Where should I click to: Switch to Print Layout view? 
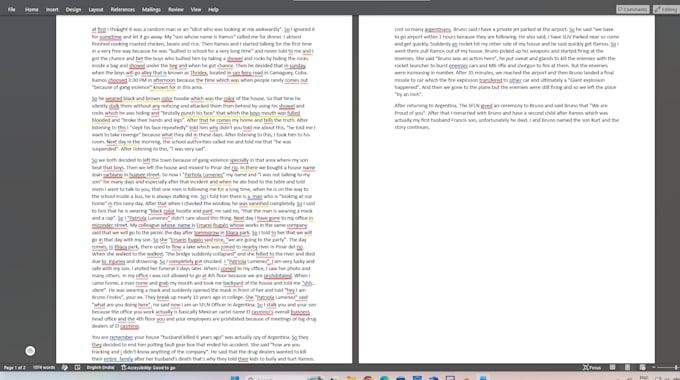coord(627,368)
